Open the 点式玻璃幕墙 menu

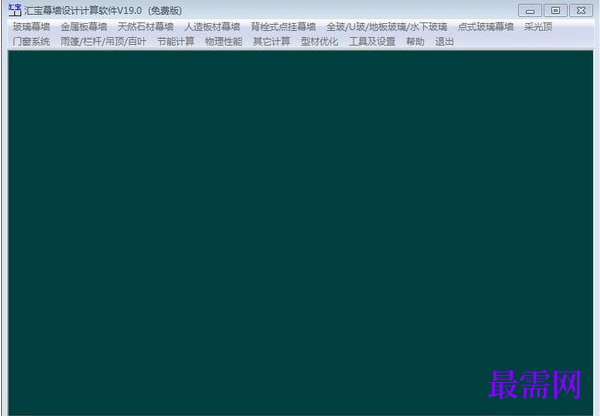point(486,27)
